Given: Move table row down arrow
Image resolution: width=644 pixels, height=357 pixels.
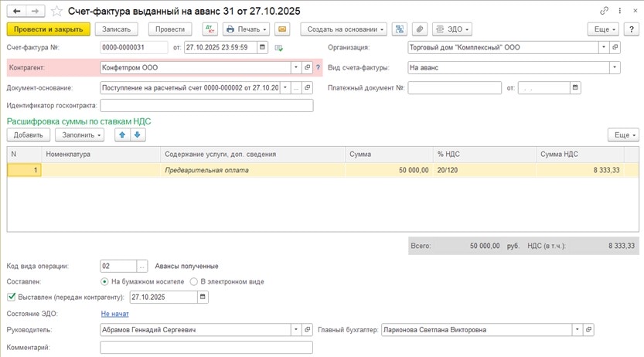Looking at the screenshot, I should pos(137,134).
